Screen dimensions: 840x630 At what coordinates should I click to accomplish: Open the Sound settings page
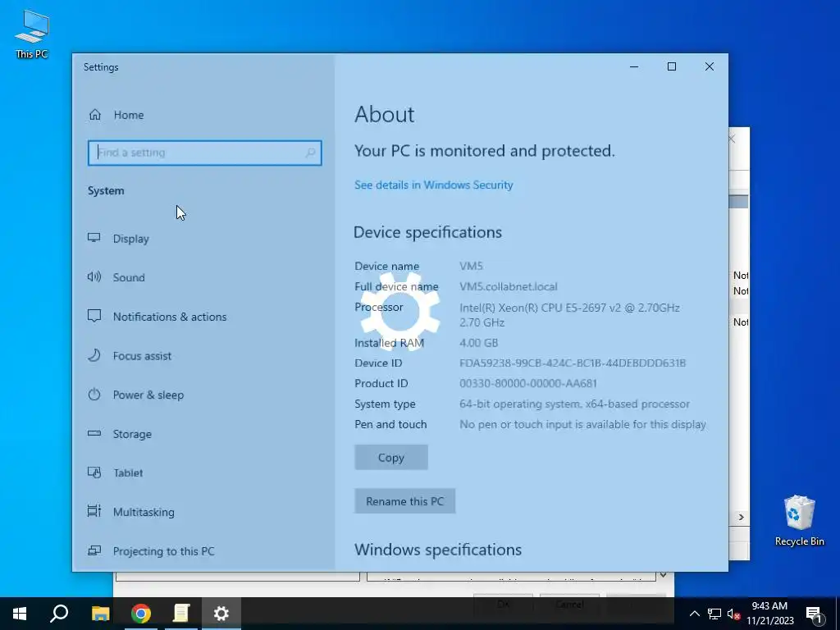click(129, 277)
